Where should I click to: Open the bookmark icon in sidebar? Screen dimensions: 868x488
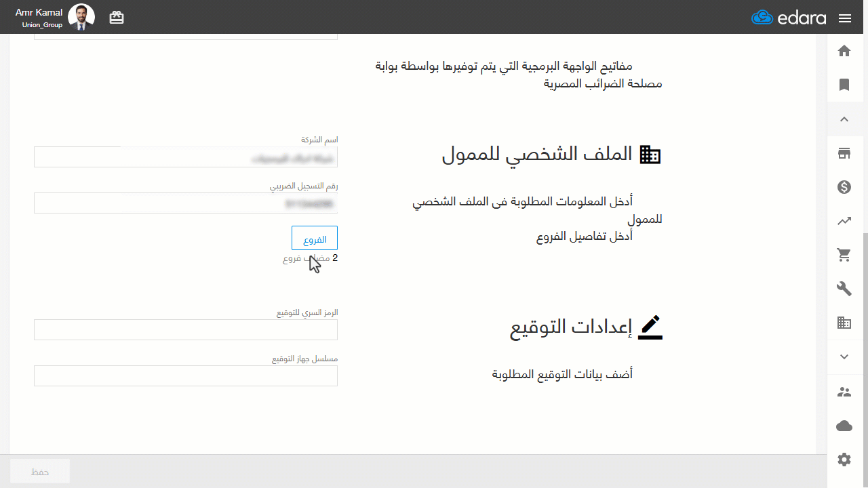point(844,85)
